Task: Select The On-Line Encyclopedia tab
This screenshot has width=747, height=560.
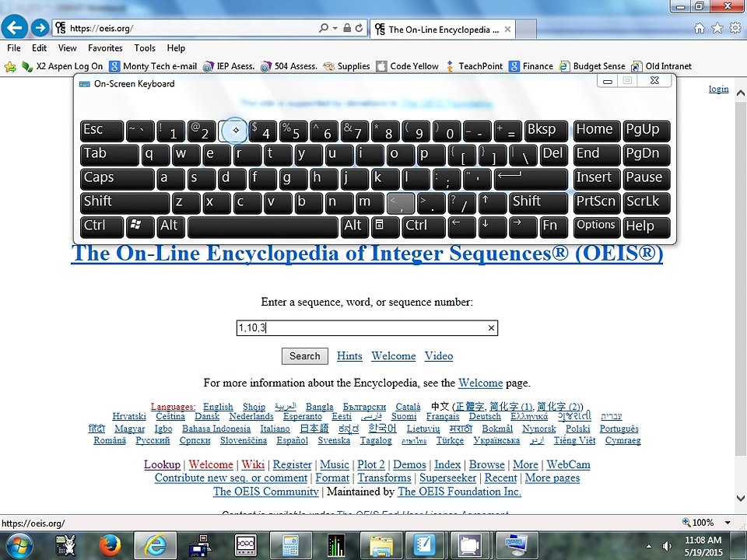Action: [443, 30]
